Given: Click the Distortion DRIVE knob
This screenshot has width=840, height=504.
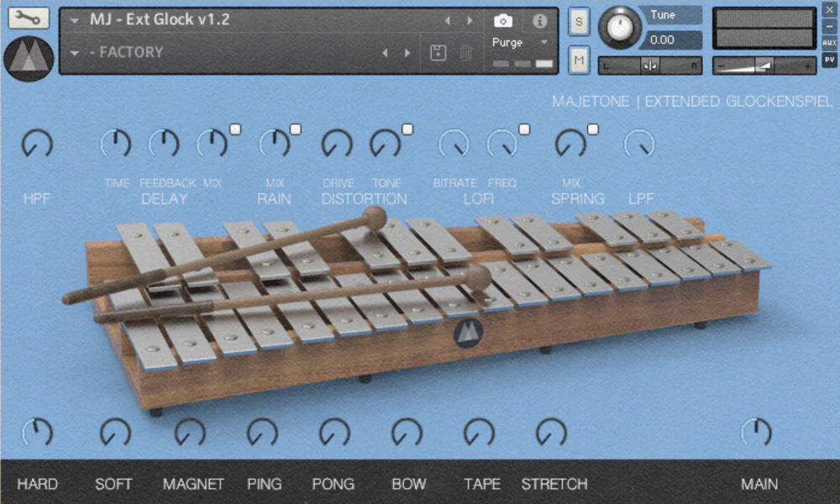Looking at the screenshot, I should coord(337,144).
